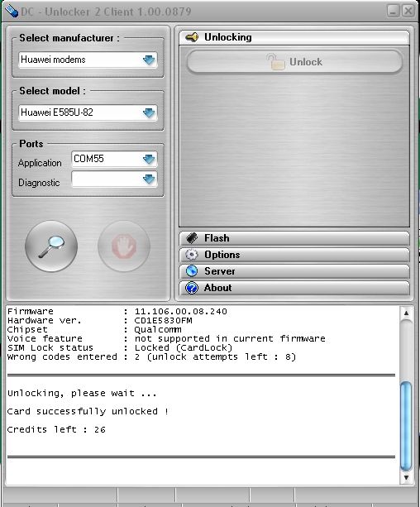Screen dimensions: 420x507
Task: Click 'not supported in current firmware' text
Action: click(230, 338)
